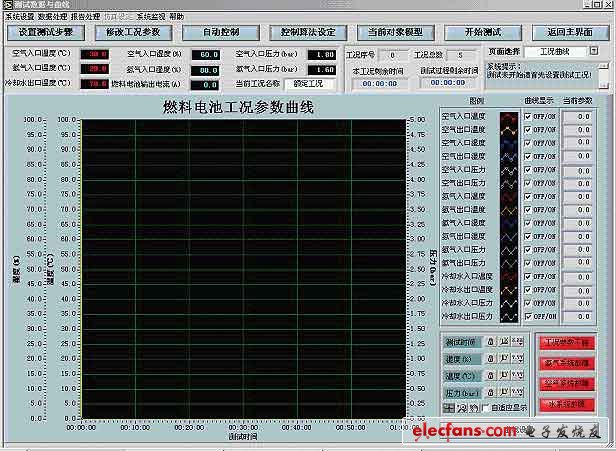The image size is (616, 451).
Task: Open the 系统设置 menu
Action: point(18,17)
